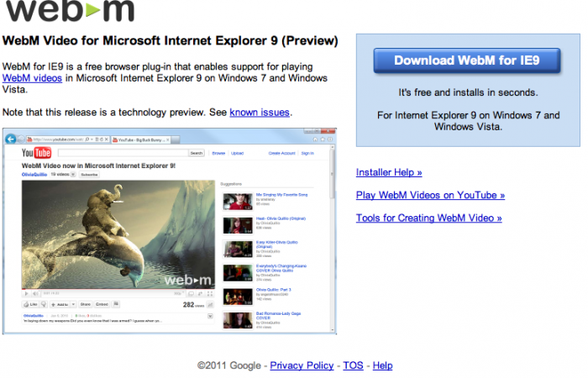
Task: Click the WebM logo at top
Action: tap(66, 11)
